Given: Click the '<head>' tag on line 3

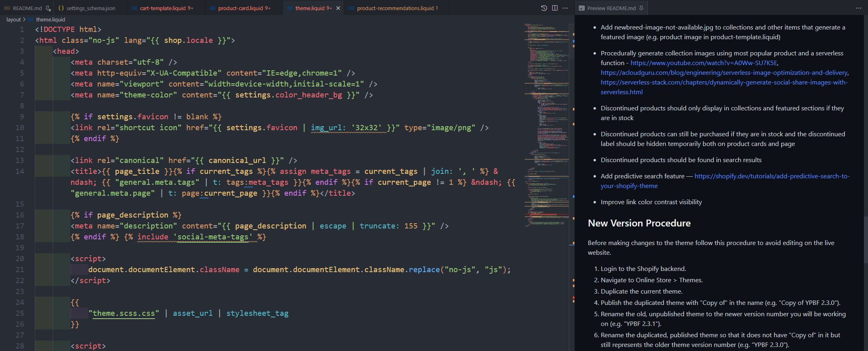Looking at the screenshot, I should tap(66, 51).
